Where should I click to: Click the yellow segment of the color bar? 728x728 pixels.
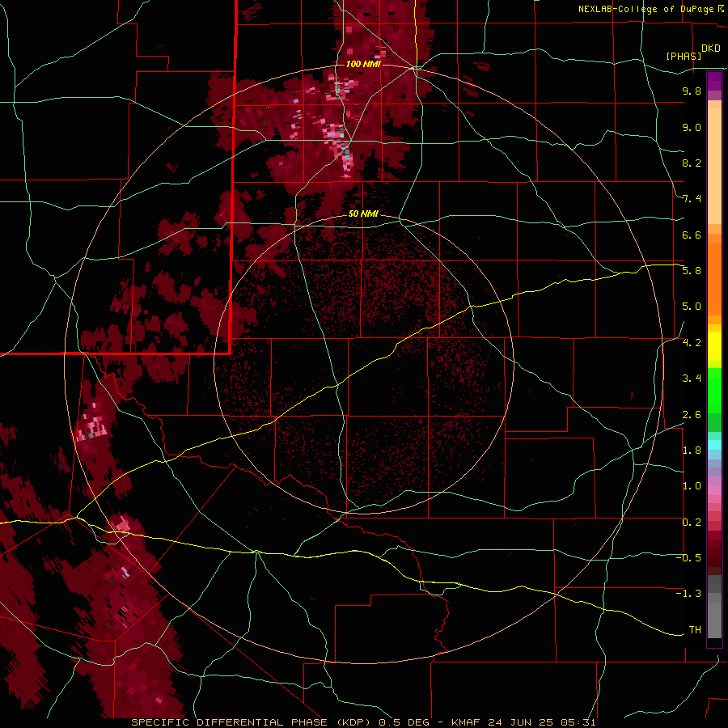tap(714, 346)
